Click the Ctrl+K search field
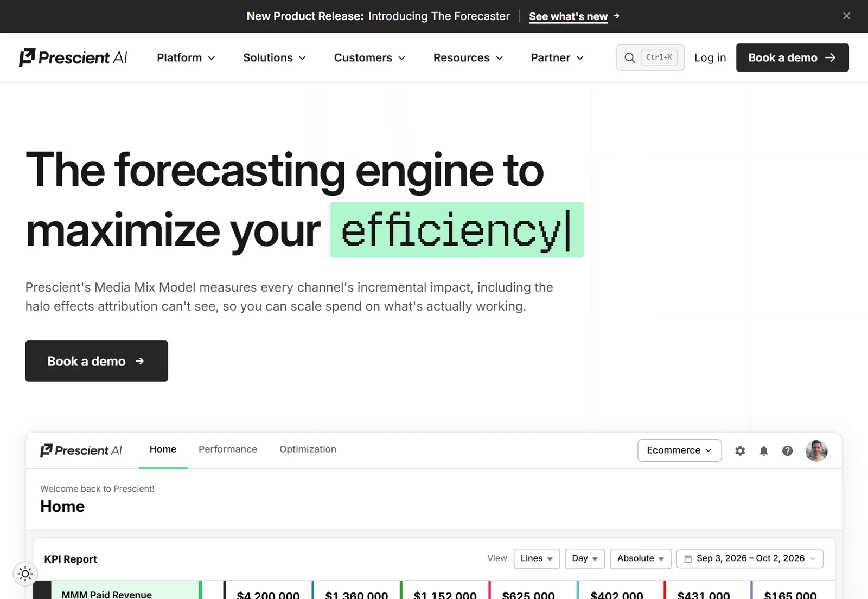The image size is (868, 599). [650, 57]
